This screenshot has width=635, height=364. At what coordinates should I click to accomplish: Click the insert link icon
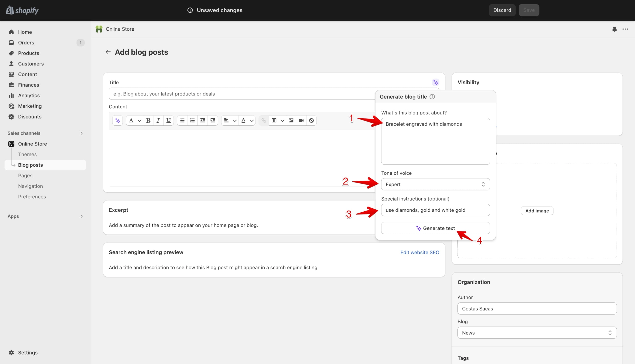click(x=263, y=120)
